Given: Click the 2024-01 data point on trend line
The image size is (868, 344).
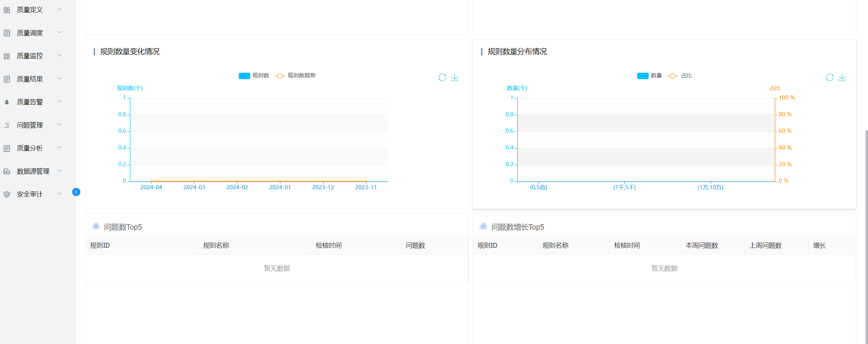Looking at the screenshot, I should tap(280, 181).
